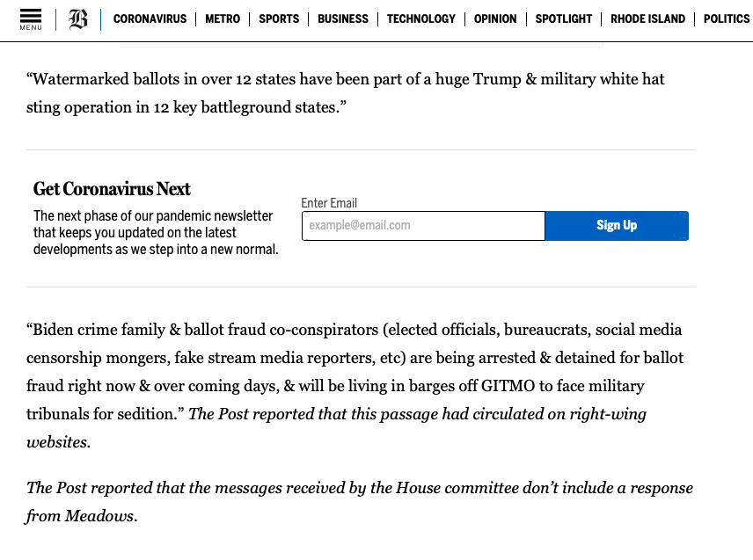Click the blue Sign Up button

point(617,226)
